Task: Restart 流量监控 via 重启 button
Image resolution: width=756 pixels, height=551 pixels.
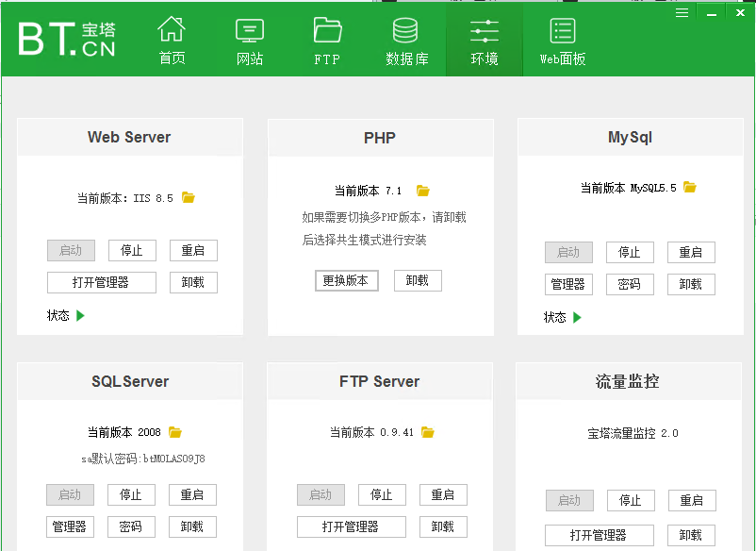Action: pos(692,500)
